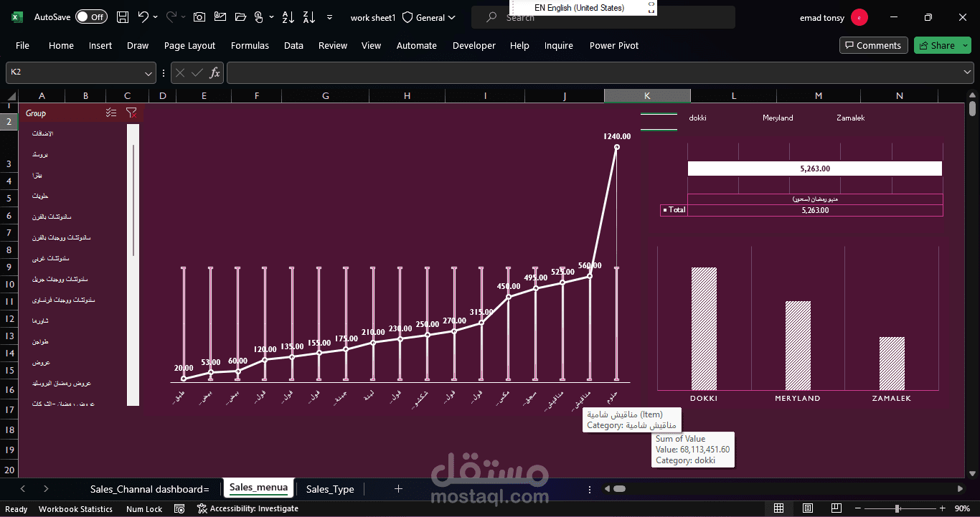This screenshot has width=980, height=517.
Task: Click the Save icon in quick access toolbar
Action: pos(123,17)
